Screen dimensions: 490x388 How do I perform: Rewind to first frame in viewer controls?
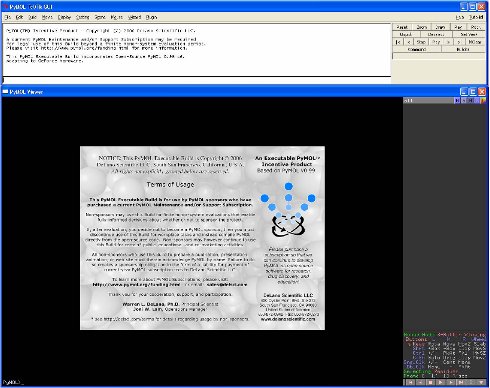point(410,383)
